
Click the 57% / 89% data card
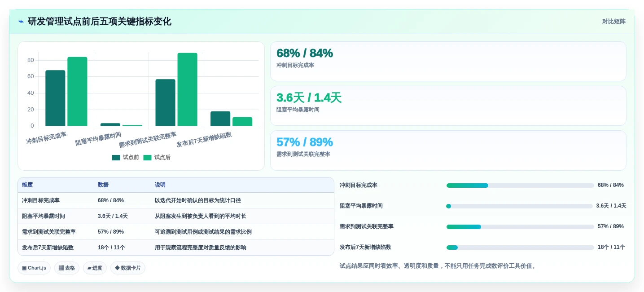[x=448, y=150]
